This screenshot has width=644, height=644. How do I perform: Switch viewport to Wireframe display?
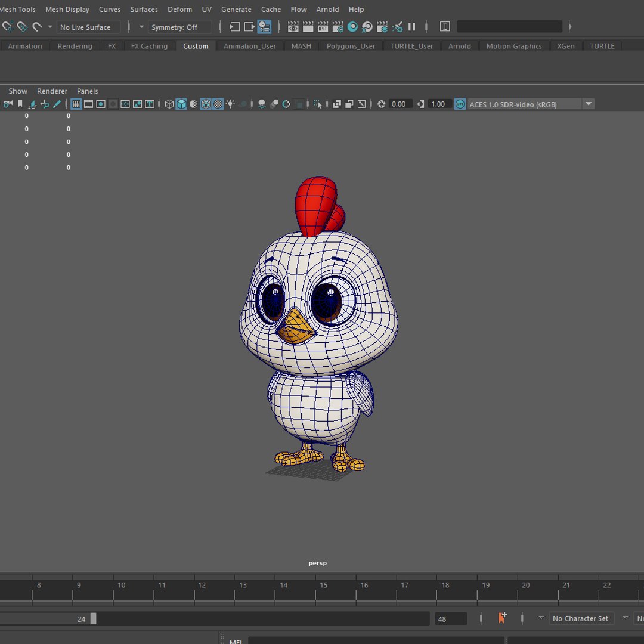[x=169, y=104]
